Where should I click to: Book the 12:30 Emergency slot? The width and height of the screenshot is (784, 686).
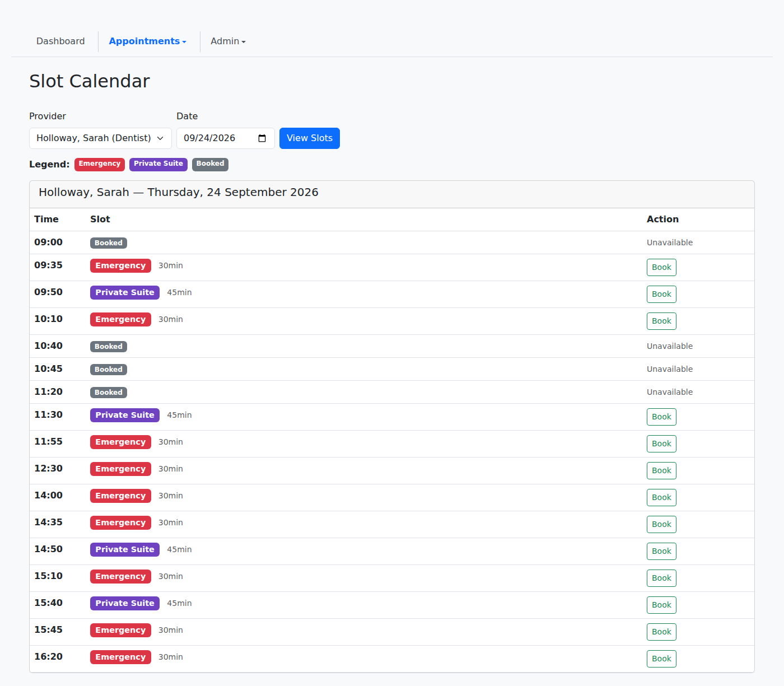[661, 471]
